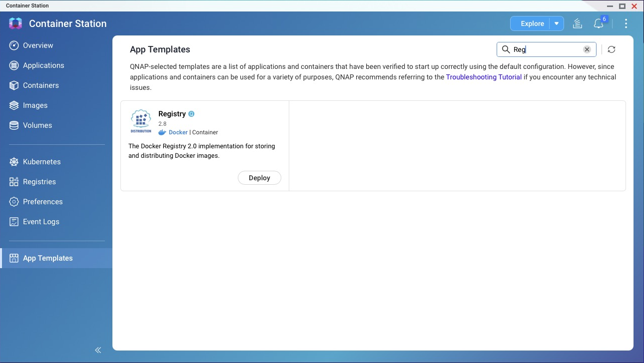Open the Troubleshooting Tutorial link
The image size is (644, 363).
[484, 77]
